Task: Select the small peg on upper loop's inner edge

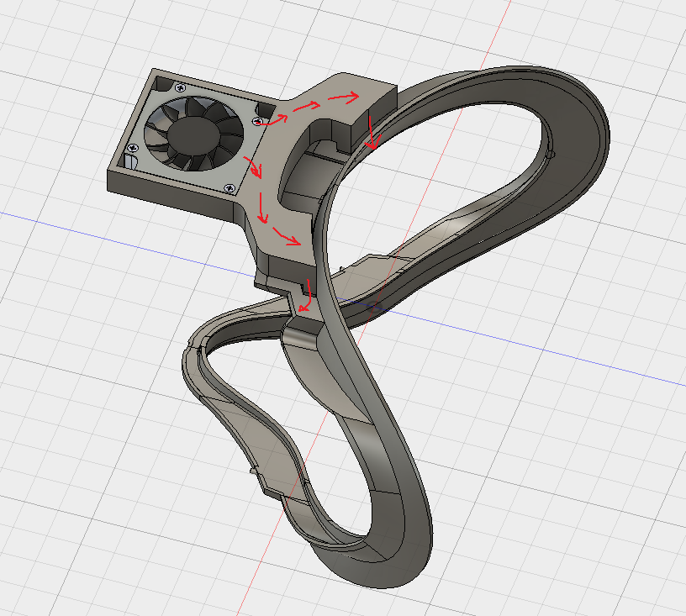Action: click(551, 154)
